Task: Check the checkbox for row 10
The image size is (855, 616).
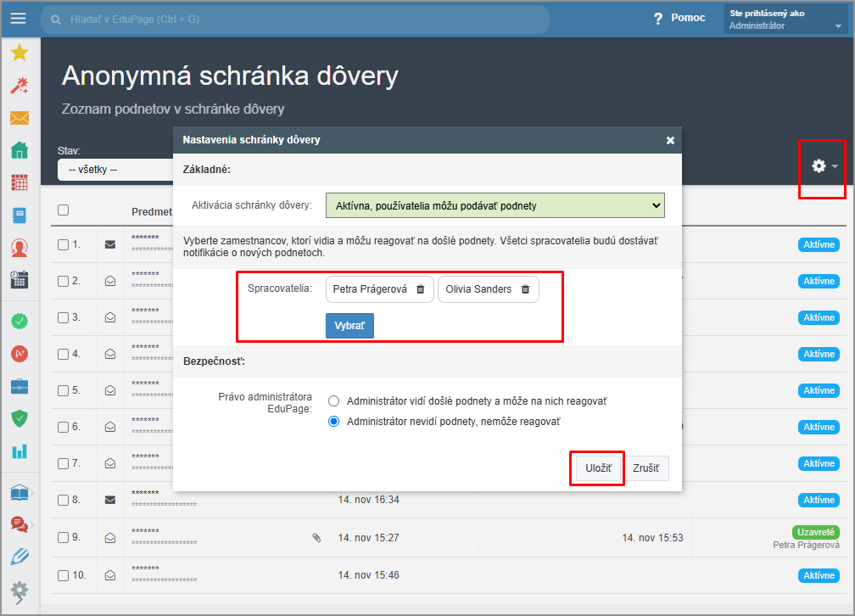Action: point(64,575)
